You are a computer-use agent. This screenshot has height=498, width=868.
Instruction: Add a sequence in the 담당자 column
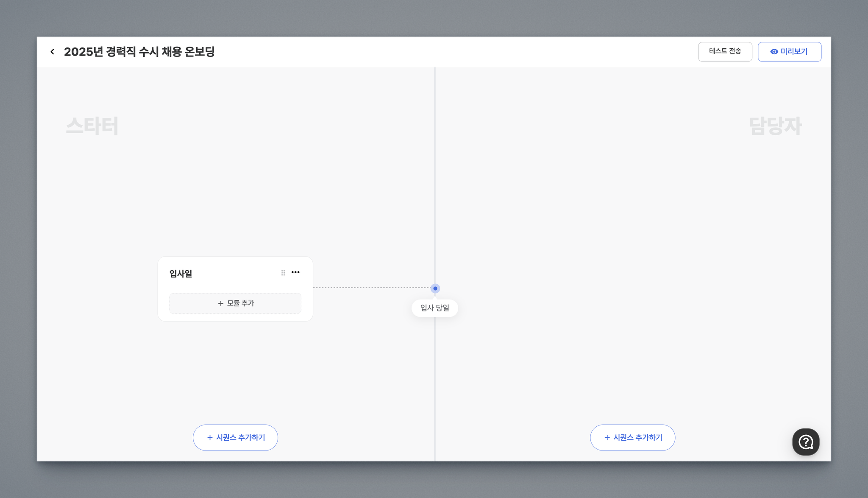632,437
